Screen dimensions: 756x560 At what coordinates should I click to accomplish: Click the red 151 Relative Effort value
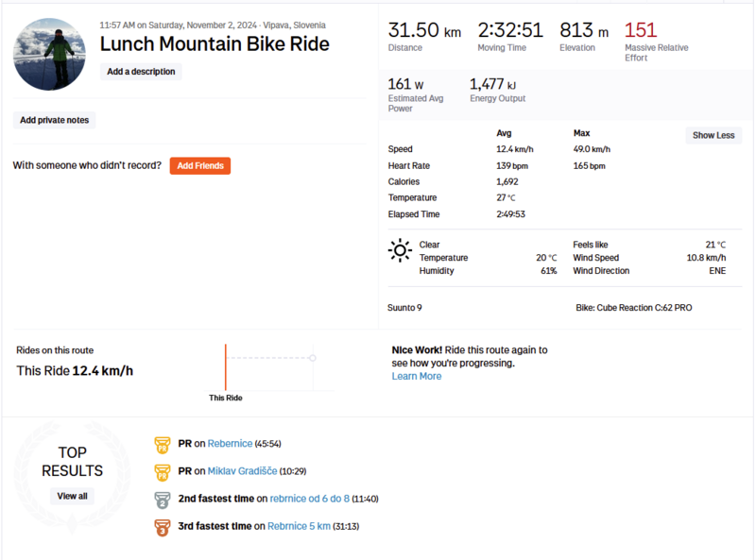click(x=641, y=30)
